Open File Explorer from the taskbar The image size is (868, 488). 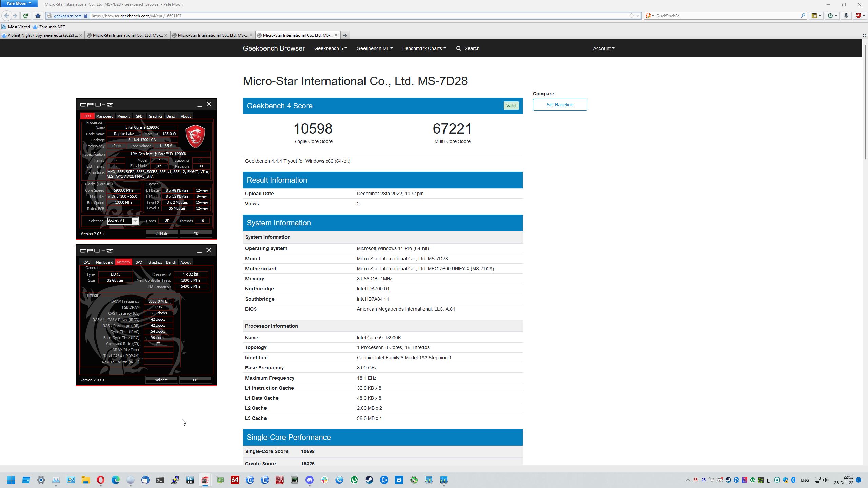[86, 480]
